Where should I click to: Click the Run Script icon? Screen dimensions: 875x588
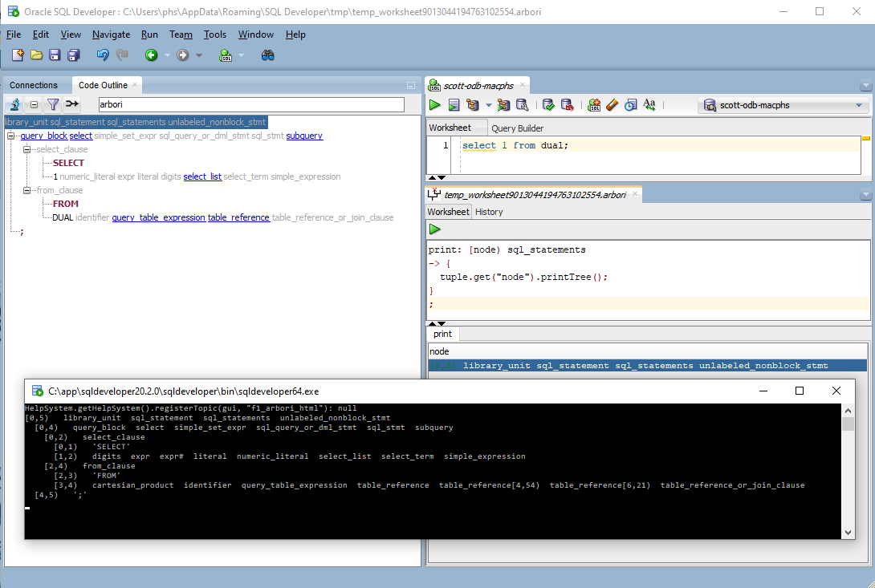pos(454,105)
